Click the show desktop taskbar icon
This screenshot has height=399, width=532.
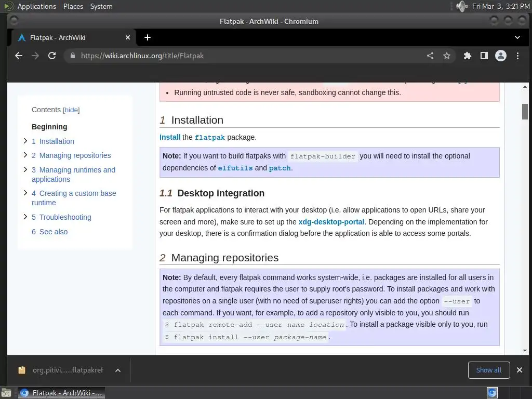tap(6, 393)
